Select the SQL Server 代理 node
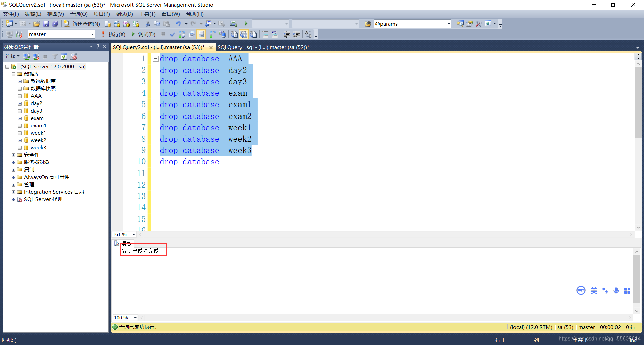 (43, 199)
